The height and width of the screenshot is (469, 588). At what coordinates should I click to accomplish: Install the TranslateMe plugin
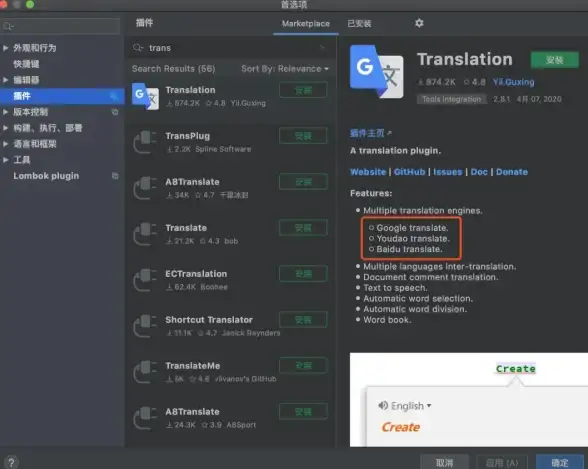pyautogui.click(x=303, y=366)
